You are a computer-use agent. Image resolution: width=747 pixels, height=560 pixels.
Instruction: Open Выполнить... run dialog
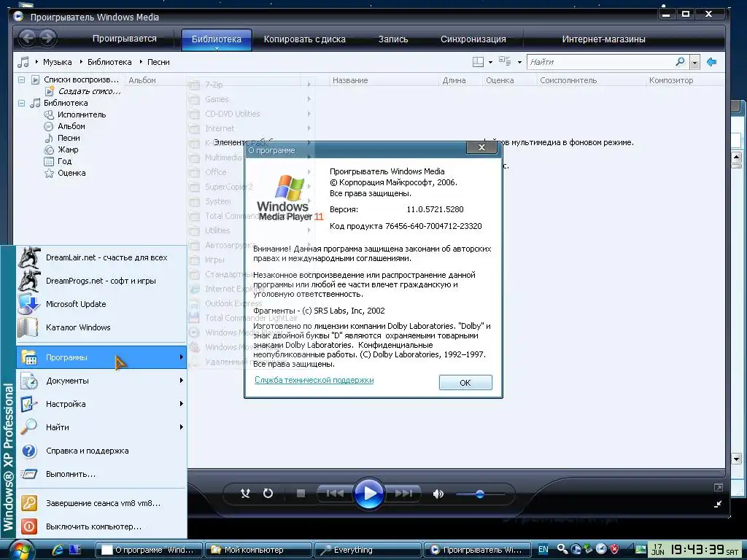coord(101,474)
